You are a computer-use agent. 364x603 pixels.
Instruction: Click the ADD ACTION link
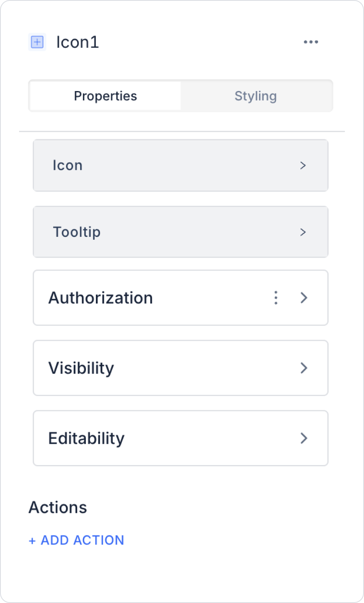coord(82,540)
